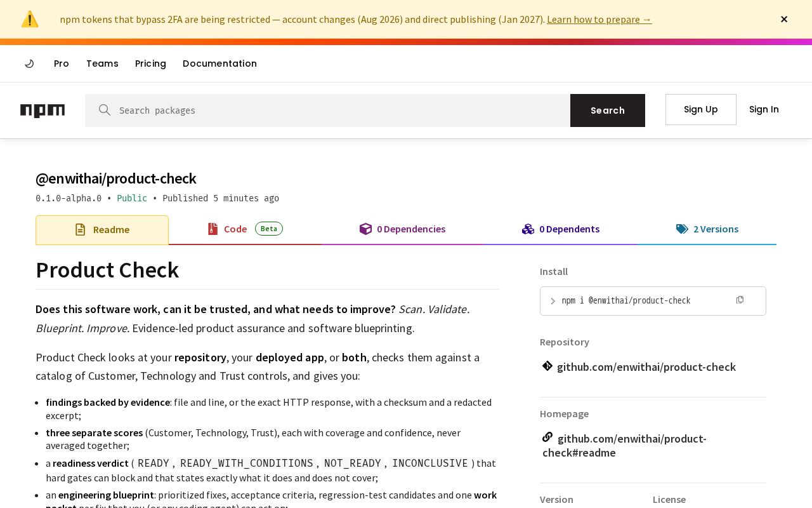Click the Homepage section heading

(564, 414)
